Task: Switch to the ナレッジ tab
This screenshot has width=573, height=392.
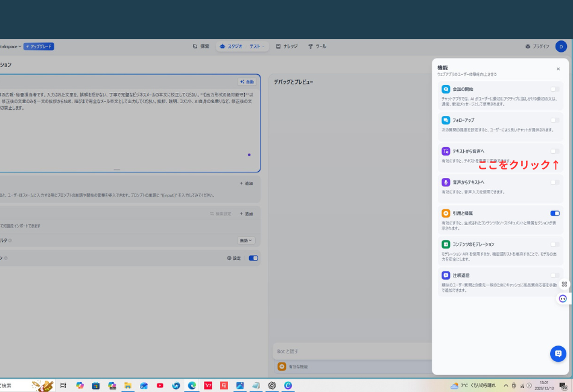Action: tap(286, 46)
